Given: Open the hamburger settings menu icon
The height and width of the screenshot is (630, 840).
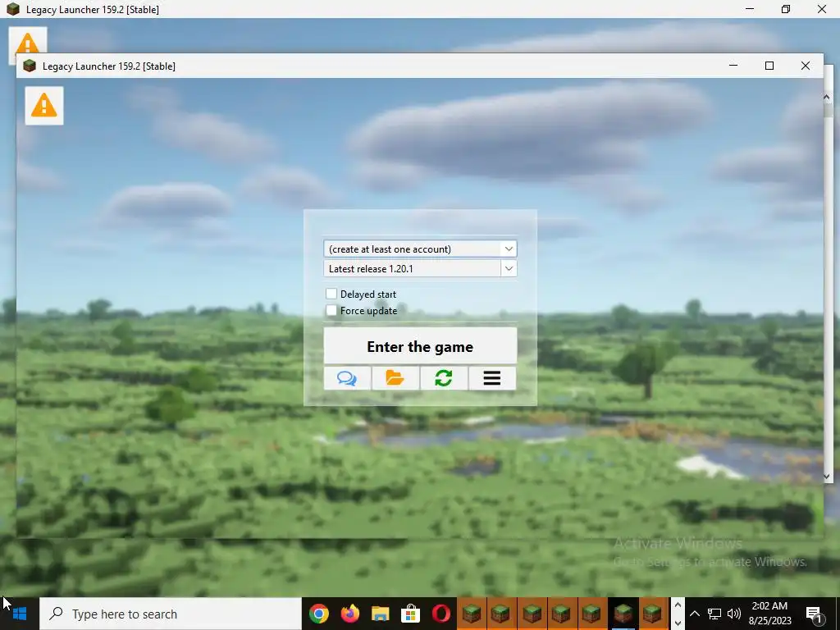Looking at the screenshot, I should [x=492, y=378].
